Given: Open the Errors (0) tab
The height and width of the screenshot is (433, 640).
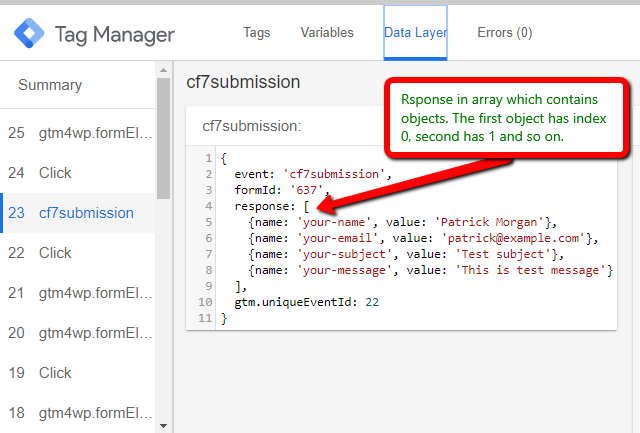Looking at the screenshot, I should (504, 33).
